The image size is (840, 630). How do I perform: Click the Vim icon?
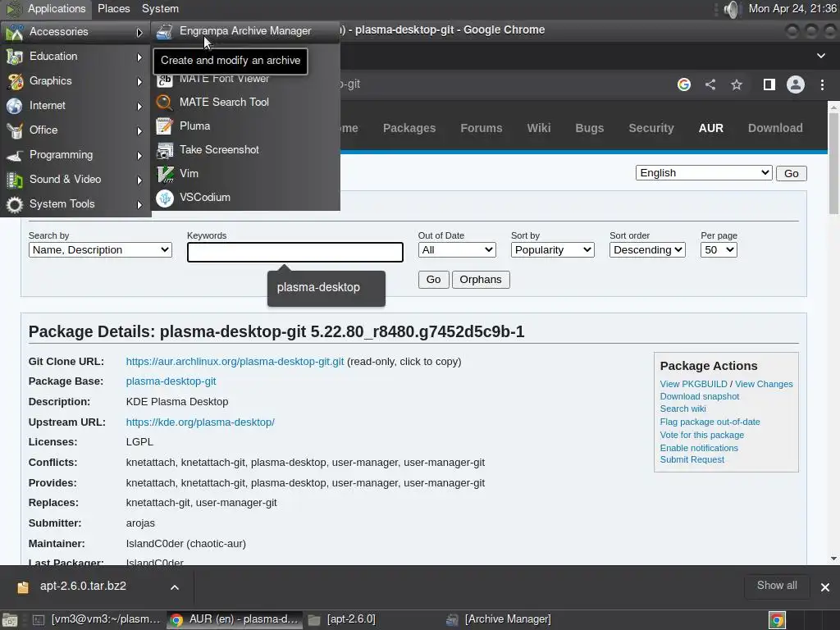pyautogui.click(x=164, y=174)
